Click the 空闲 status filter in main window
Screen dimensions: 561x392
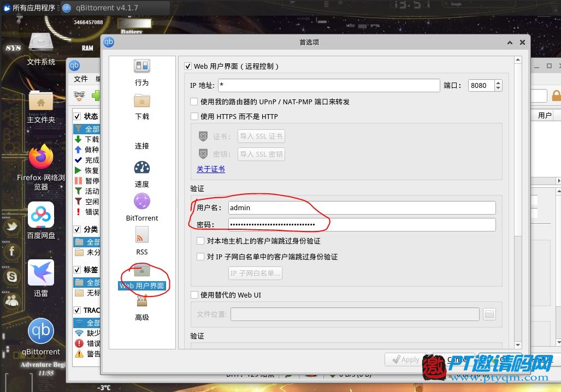[x=87, y=201]
